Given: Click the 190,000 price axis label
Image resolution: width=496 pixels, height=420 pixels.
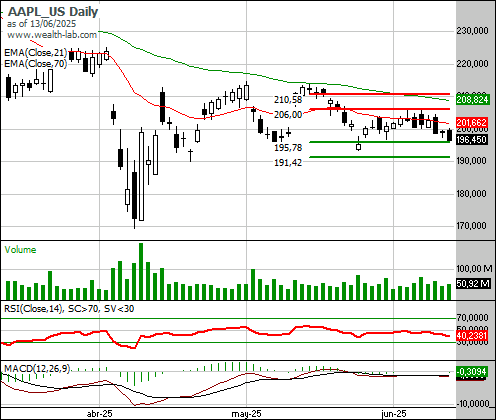Looking at the screenshot, I should coord(471,161).
